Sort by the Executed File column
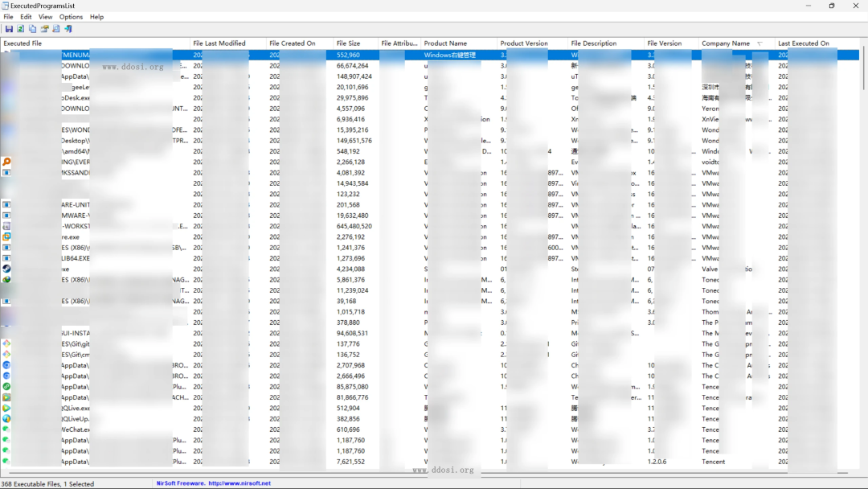 pos(95,43)
